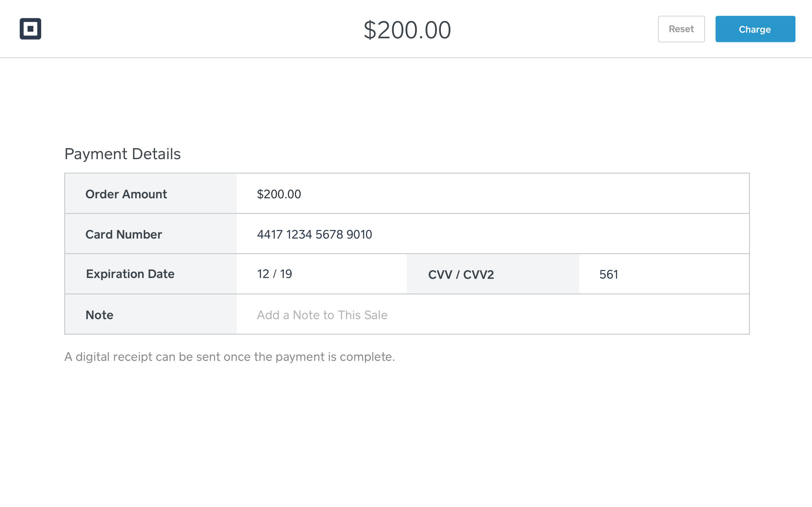
Task: Click the Reset button
Action: 681,29
